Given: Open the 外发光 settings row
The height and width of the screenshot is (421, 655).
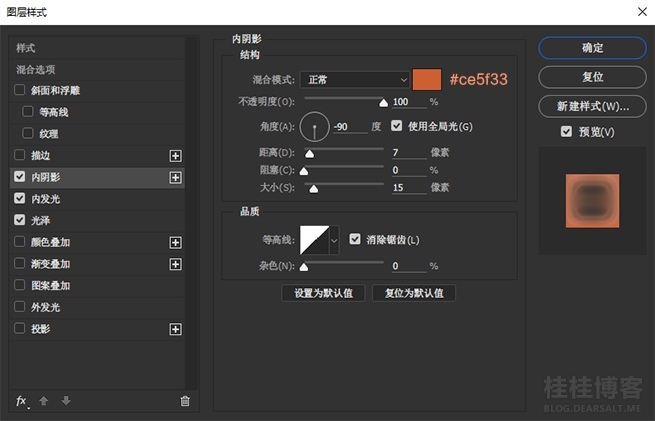Looking at the screenshot, I should (x=97, y=307).
